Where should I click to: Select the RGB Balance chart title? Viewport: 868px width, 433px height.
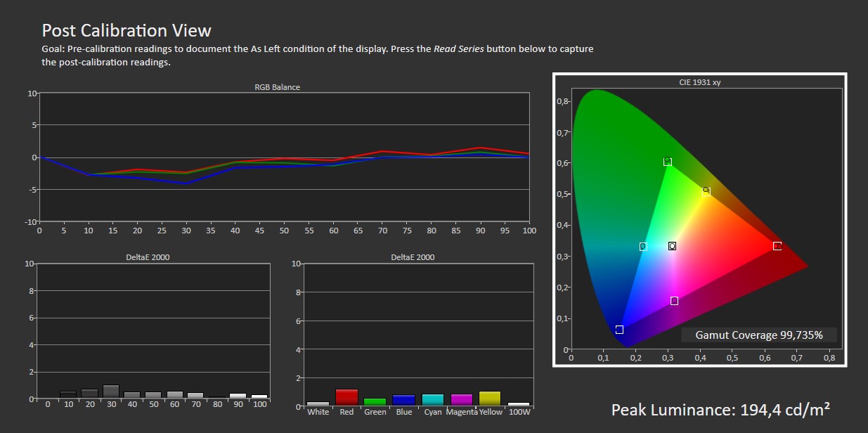[277, 87]
